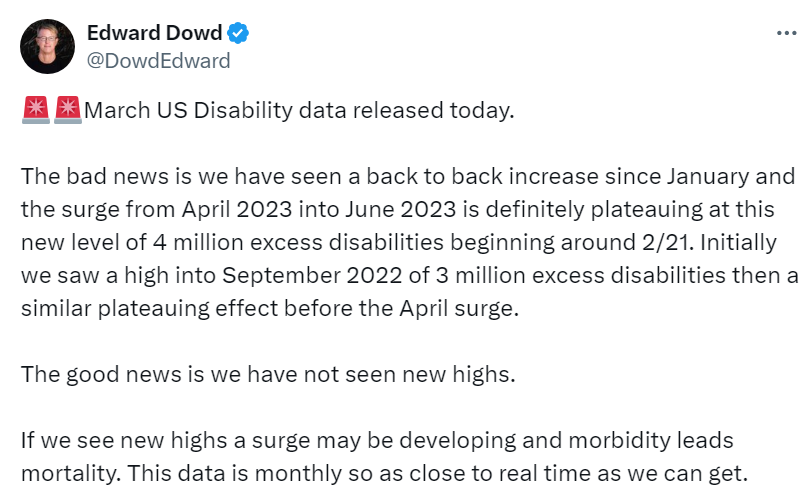Open the @DowdEdward handle link
Image resolution: width=807 pixels, height=490 pixels.
click(158, 61)
